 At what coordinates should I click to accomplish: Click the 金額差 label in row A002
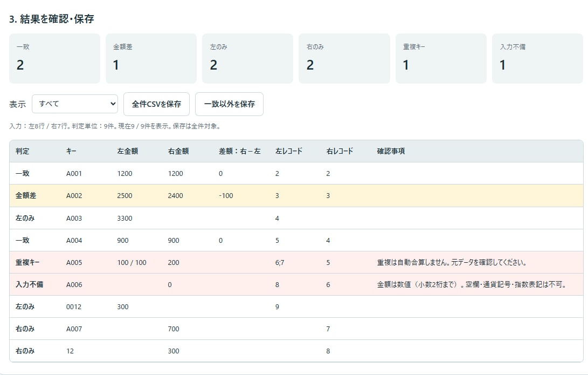[x=26, y=195]
